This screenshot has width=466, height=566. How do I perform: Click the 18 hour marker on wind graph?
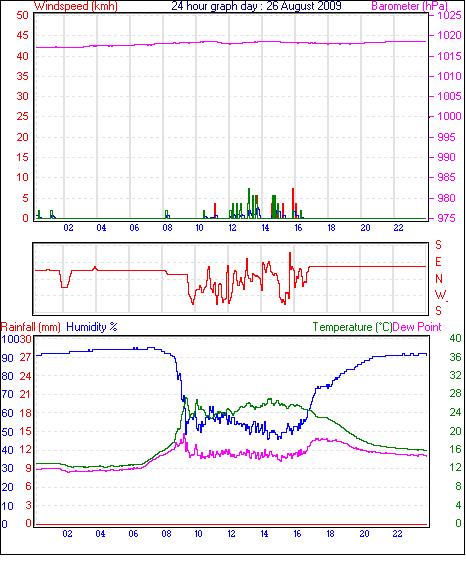(331, 228)
